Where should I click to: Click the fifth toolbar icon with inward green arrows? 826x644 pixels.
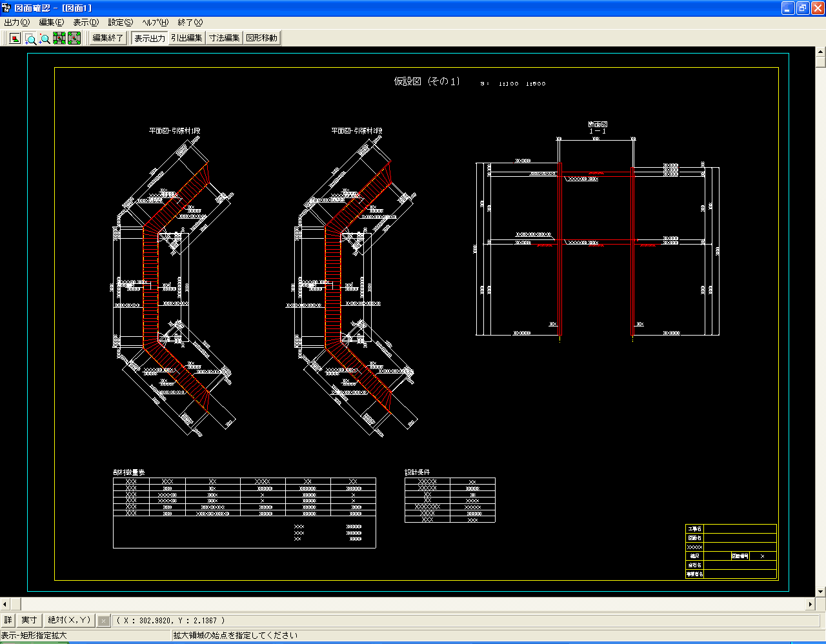[x=74, y=39]
